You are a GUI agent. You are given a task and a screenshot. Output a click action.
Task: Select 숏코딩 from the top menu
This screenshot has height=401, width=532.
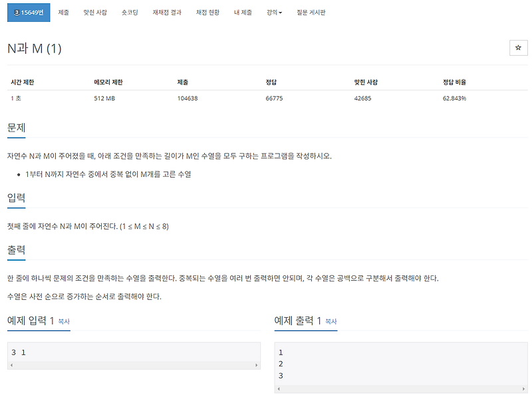coord(128,12)
